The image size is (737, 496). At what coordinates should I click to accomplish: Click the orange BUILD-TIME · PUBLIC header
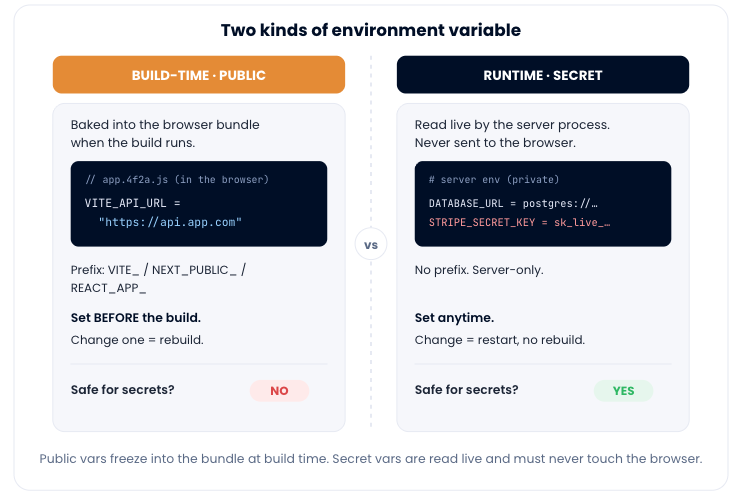[x=199, y=75]
